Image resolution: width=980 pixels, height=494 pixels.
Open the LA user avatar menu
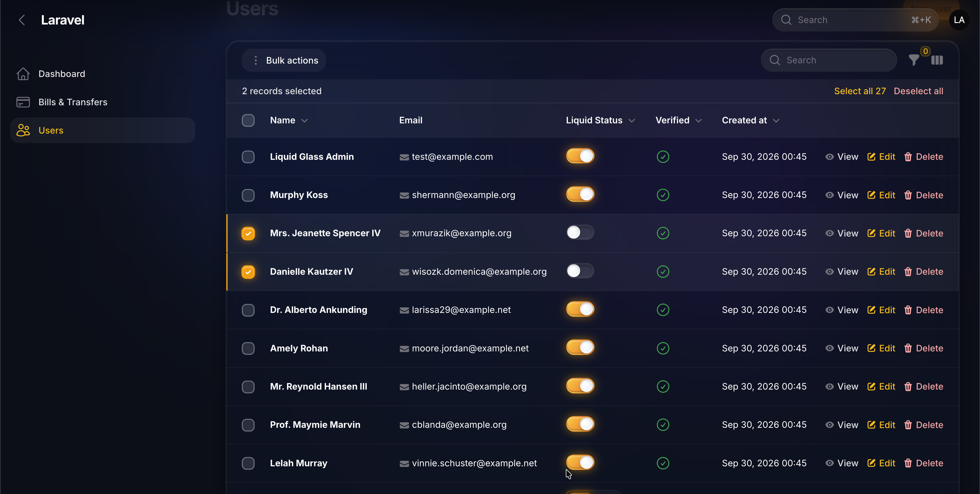pyautogui.click(x=959, y=20)
